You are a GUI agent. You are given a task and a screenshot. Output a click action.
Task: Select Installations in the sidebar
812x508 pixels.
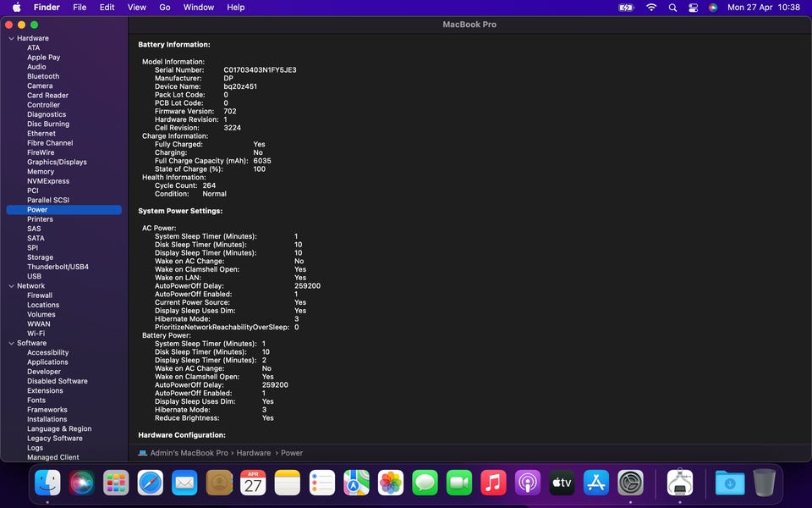47,419
